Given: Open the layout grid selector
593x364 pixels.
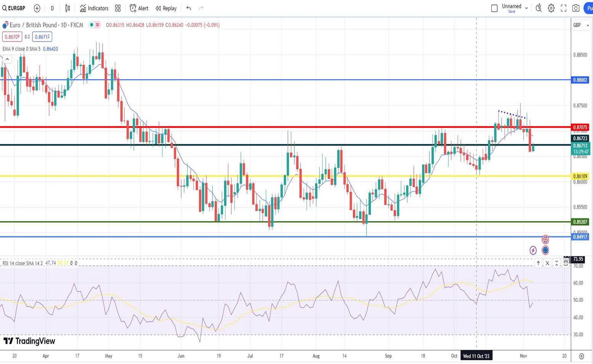Looking at the screenshot, I should (x=118, y=8).
